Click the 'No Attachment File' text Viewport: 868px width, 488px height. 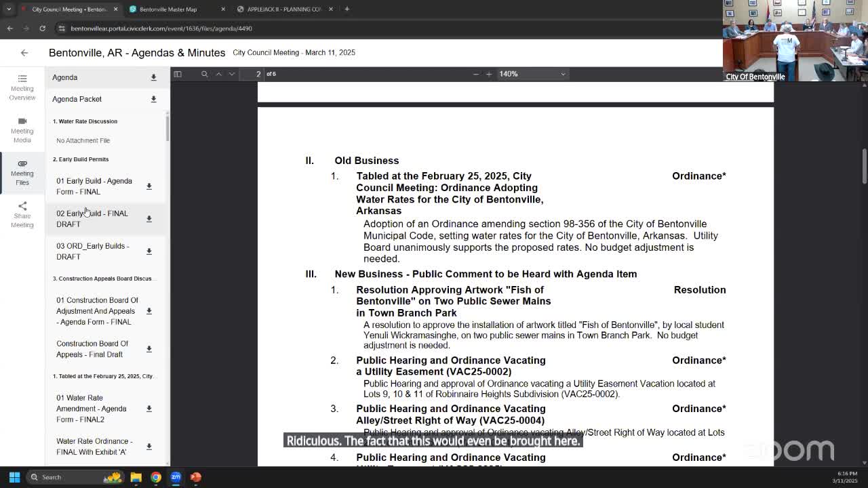[x=83, y=140]
